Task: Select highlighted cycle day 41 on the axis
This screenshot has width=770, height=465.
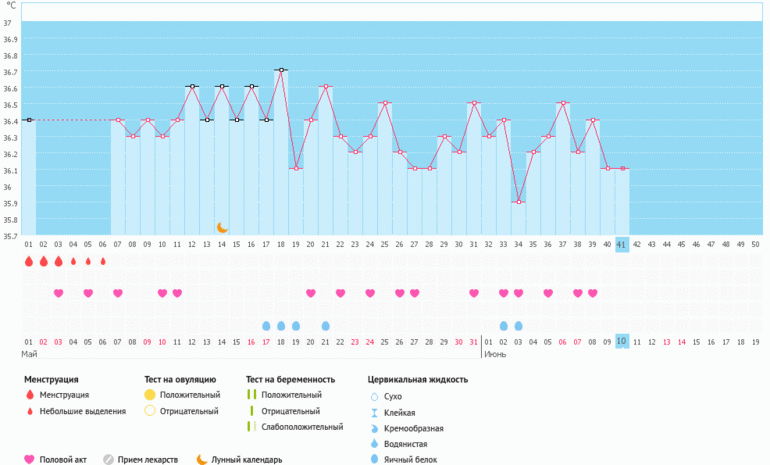Action: pyautogui.click(x=621, y=244)
